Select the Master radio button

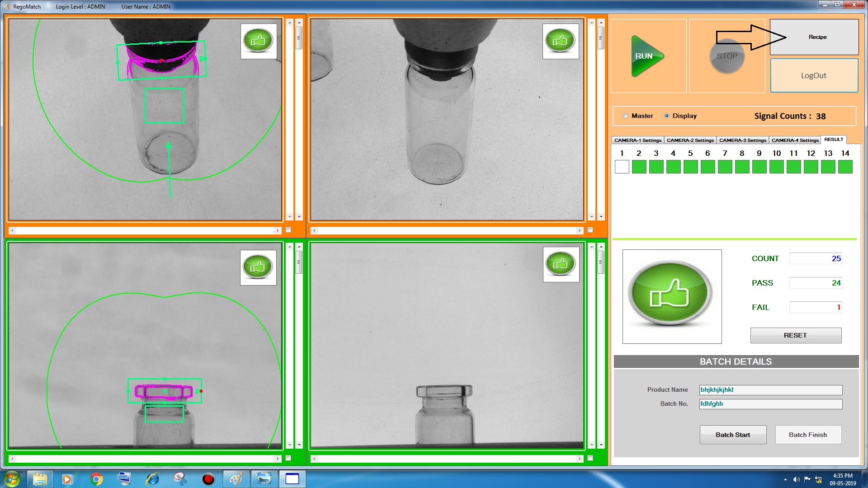click(626, 116)
